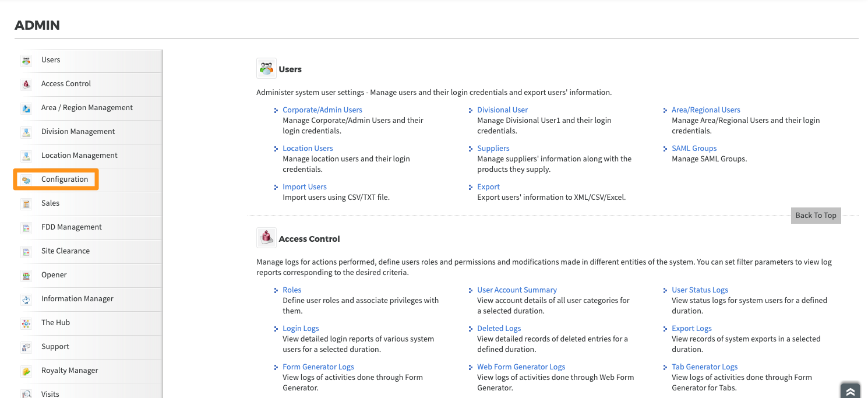The height and width of the screenshot is (398, 868).
Task: Click the Users icon in the sidebar
Action: click(26, 60)
